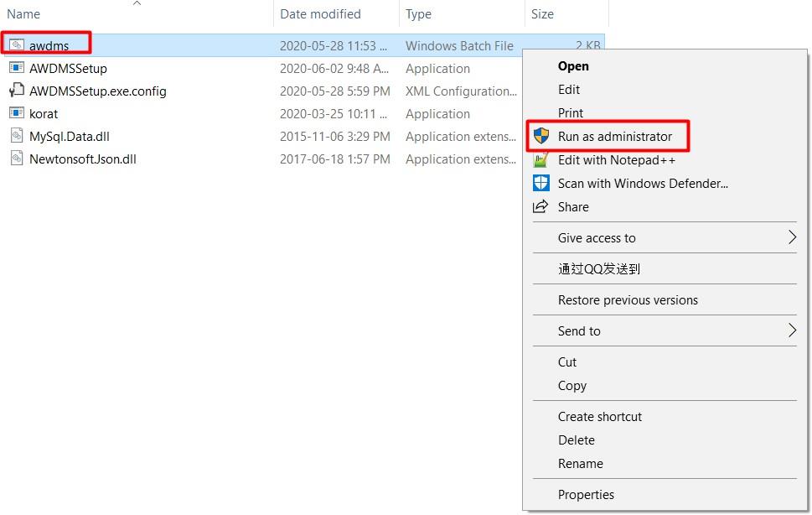Select Restore previous versions
Image resolution: width=812 pixels, height=515 pixels.
[628, 300]
